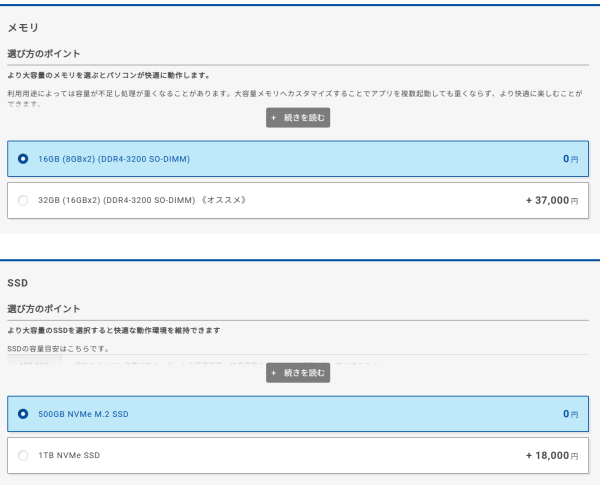
Task: Click 選び方のポイント heading under メモリ
Action: click(x=44, y=53)
